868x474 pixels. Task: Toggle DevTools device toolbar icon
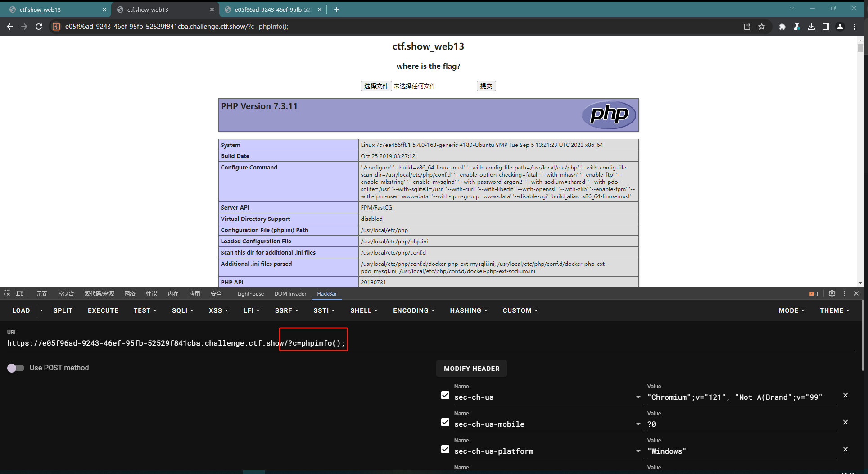[20, 293]
